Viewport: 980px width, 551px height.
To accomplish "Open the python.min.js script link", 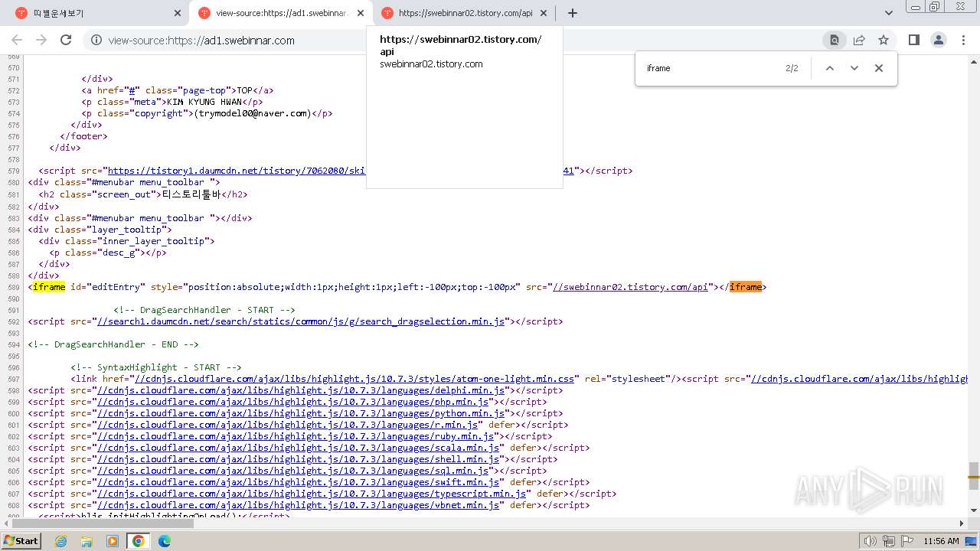I will pyautogui.click(x=300, y=413).
